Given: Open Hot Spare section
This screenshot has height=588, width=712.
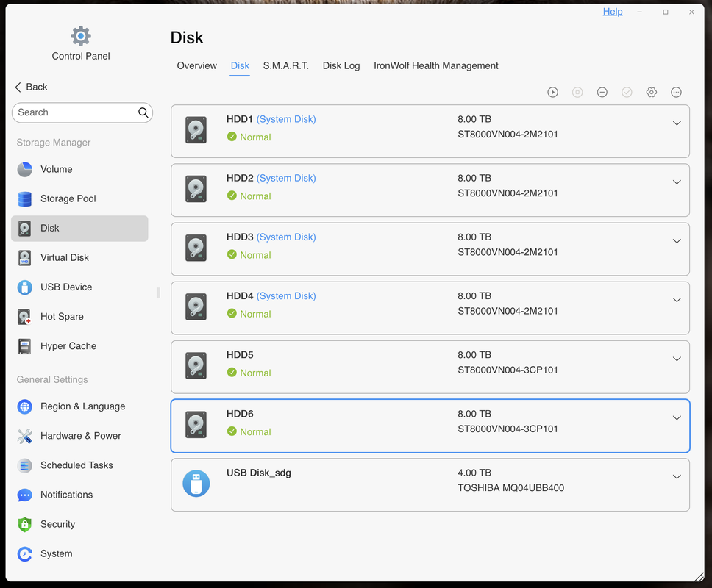Looking at the screenshot, I should click(x=62, y=317).
